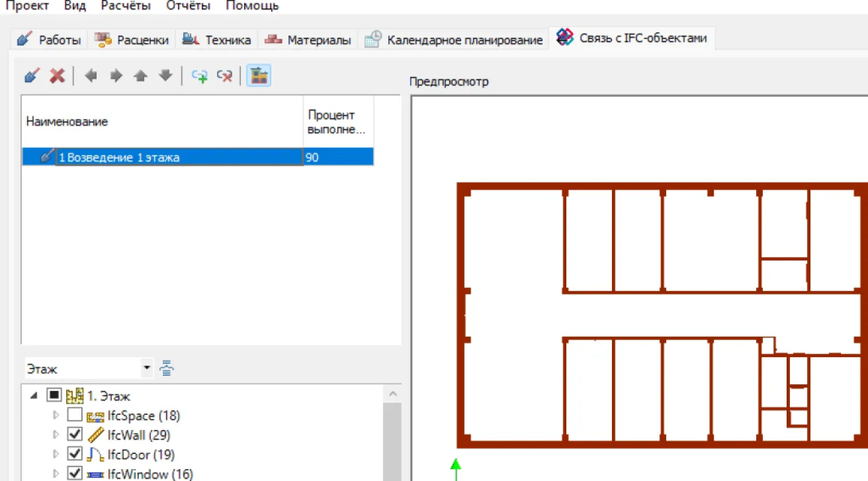Select the IfcWindow (16) tree label

151,474
